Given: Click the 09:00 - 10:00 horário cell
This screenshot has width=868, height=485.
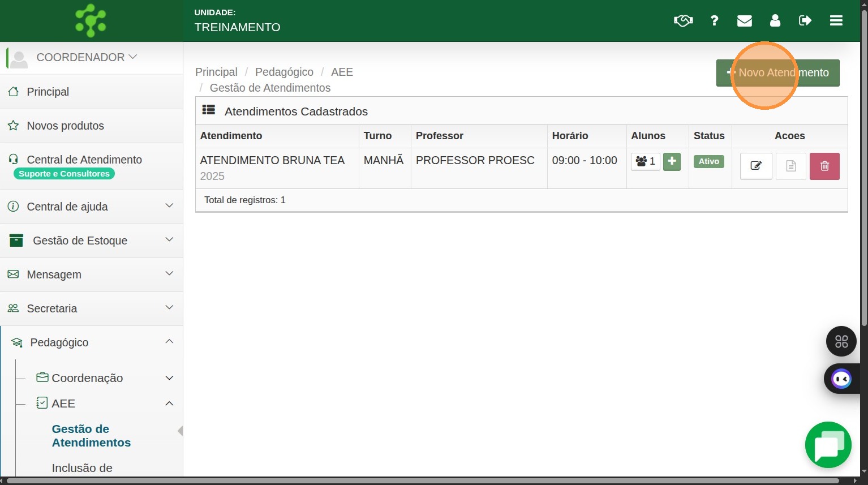Looking at the screenshot, I should click(x=587, y=168).
